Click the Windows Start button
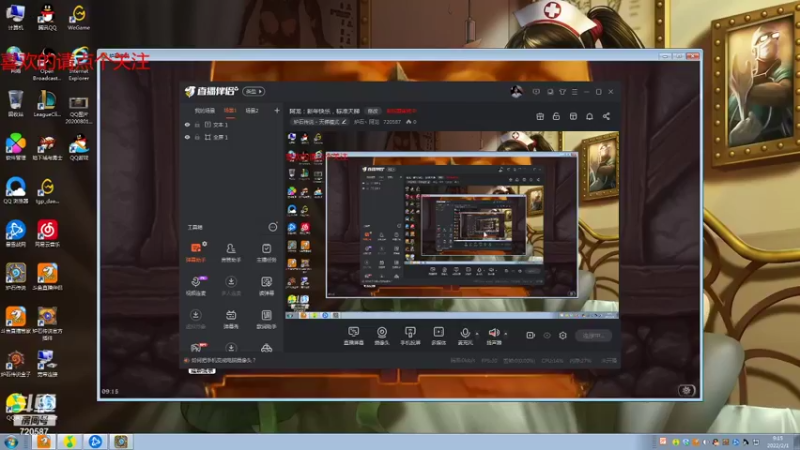Screen dimensions: 800x450 coord(11,442)
